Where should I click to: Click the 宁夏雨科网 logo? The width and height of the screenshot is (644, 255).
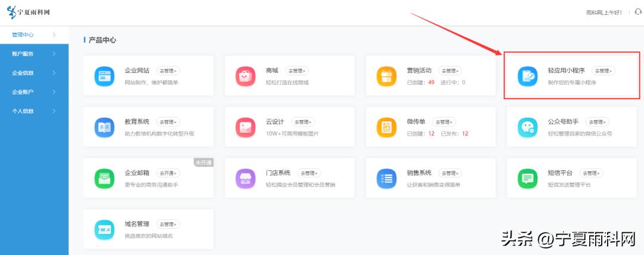[29, 12]
